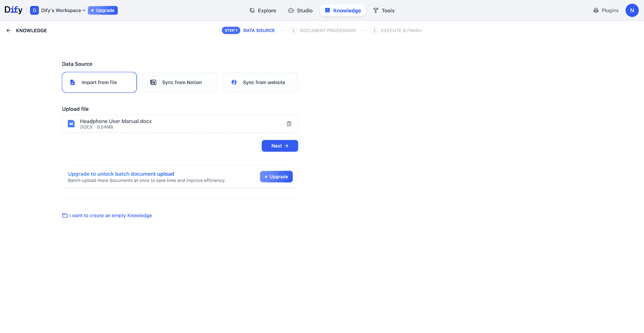Click the website globe icon
This screenshot has width=644, height=333.
point(234,83)
